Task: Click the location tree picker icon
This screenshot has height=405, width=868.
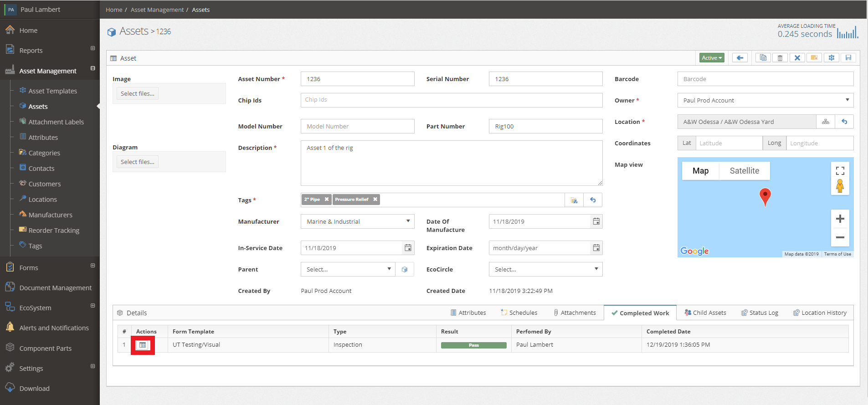Action: tap(826, 122)
